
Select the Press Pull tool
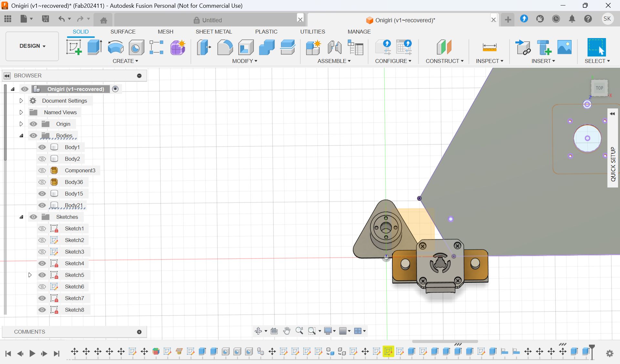click(x=204, y=47)
